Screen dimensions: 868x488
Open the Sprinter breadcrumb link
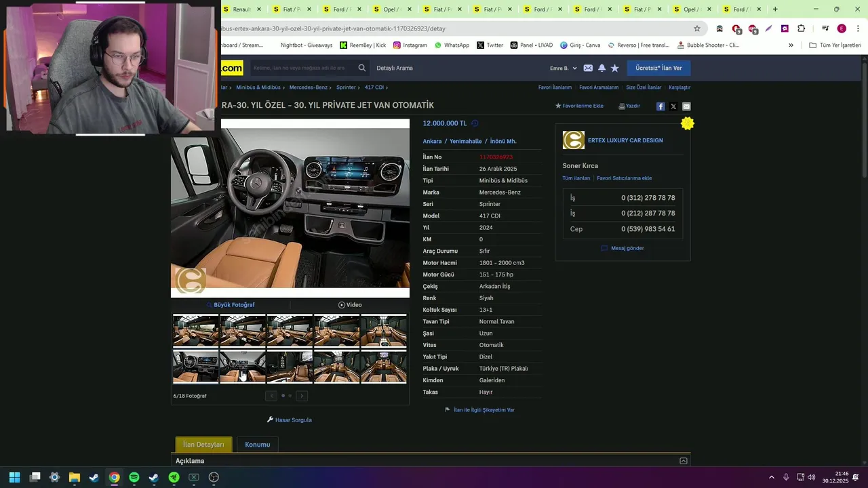(x=346, y=87)
